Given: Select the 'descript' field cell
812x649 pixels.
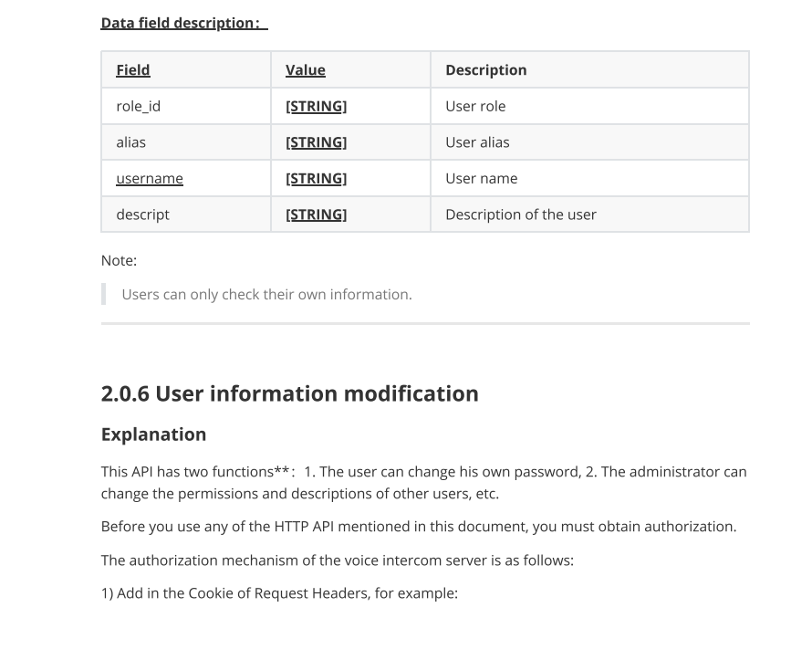Looking at the screenshot, I should [x=186, y=215].
